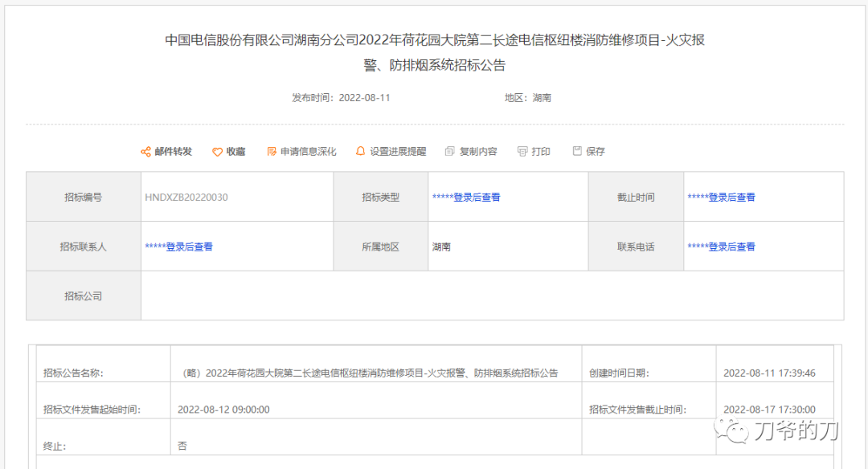Image resolution: width=868 pixels, height=469 pixels.
Task: Select the 创建时间日期 label
Action: (619, 373)
